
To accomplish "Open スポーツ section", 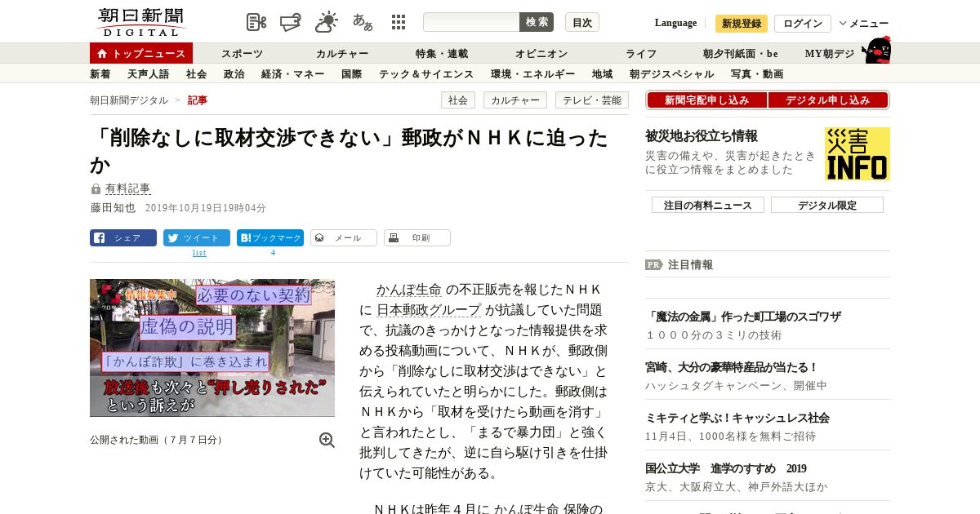I will click(242, 54).
